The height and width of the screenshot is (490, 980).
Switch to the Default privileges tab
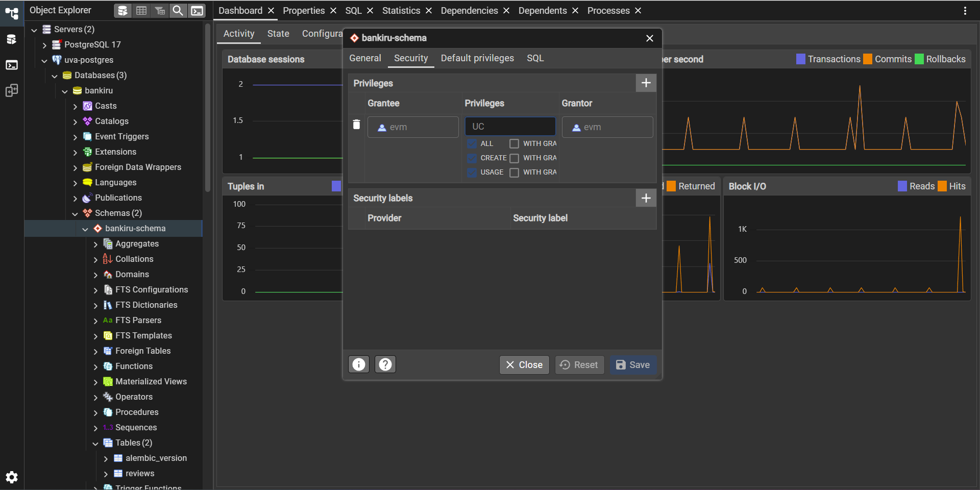coord(477,58)
